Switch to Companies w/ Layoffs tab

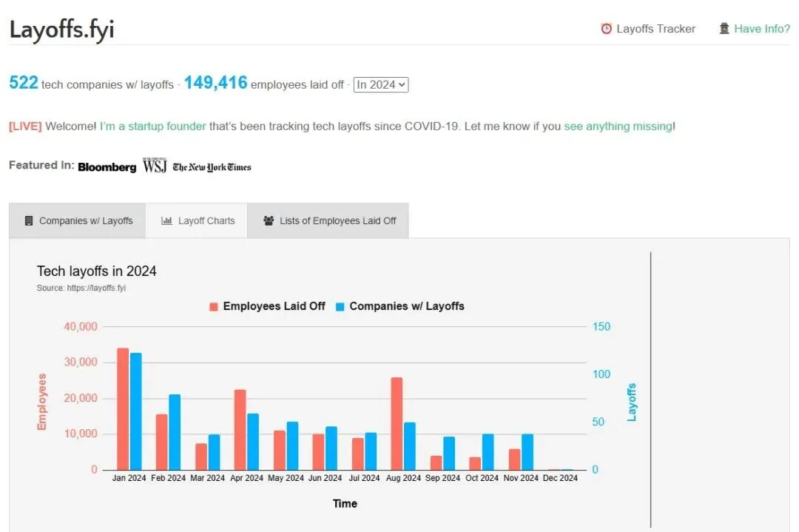coord(78,220)
